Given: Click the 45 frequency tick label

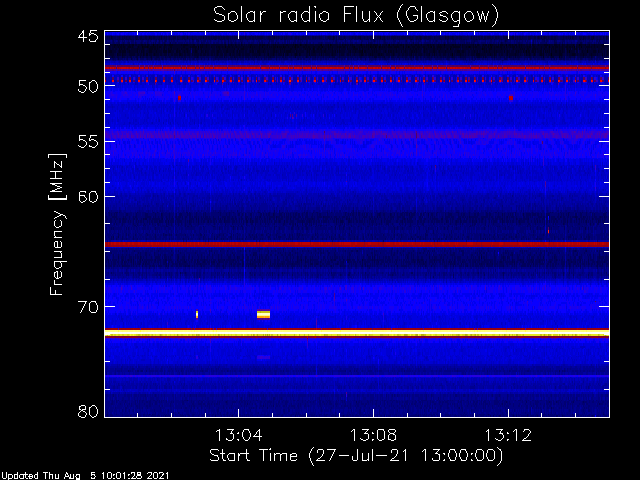Looking at the screenshot, I should 88,36.
